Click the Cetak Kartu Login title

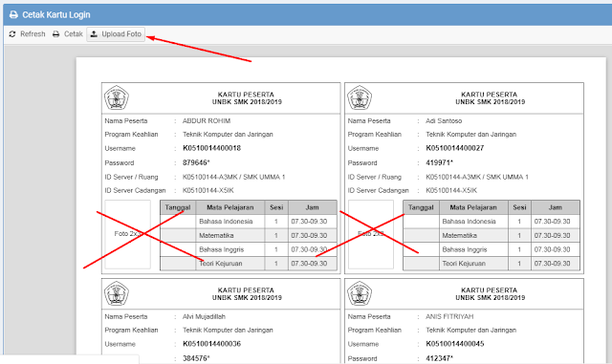tap(56, 15)
